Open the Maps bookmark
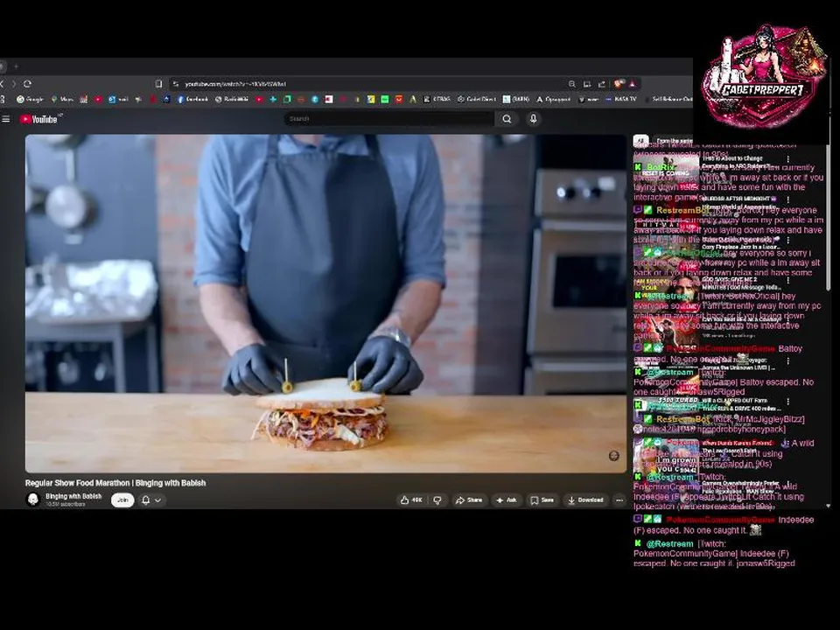The width and height of the screenshot is (840, 630). pos(62,99)
